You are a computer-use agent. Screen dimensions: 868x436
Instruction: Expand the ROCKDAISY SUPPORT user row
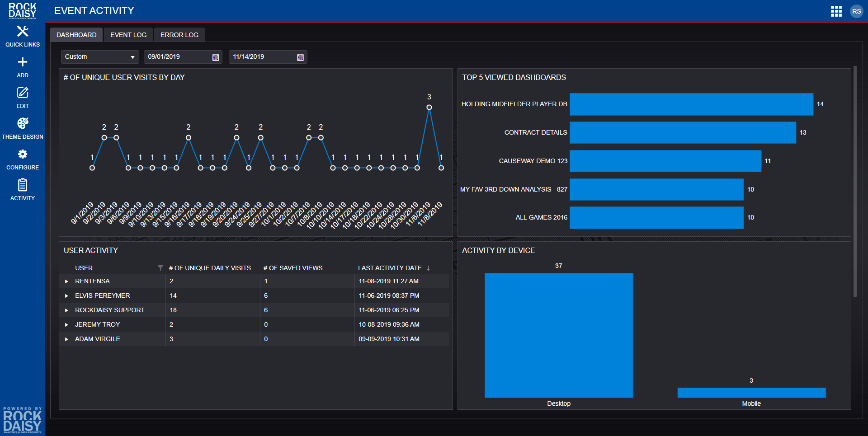66,310
